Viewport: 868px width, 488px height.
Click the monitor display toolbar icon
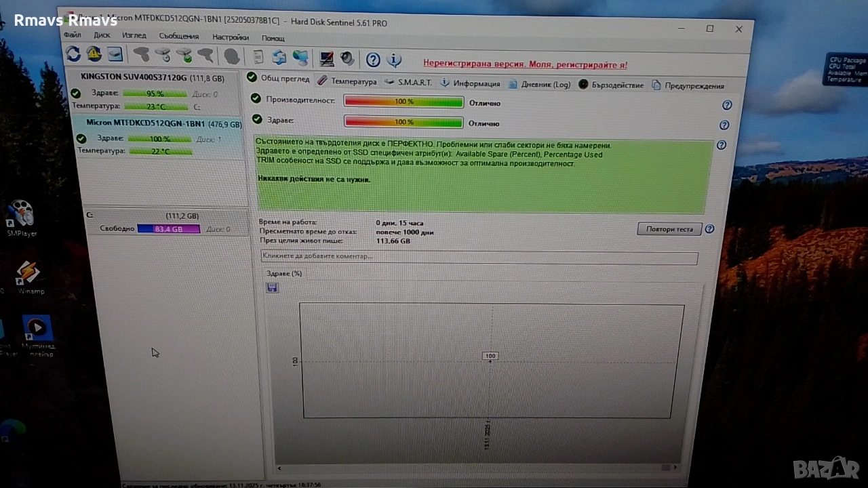coord(327,59)
